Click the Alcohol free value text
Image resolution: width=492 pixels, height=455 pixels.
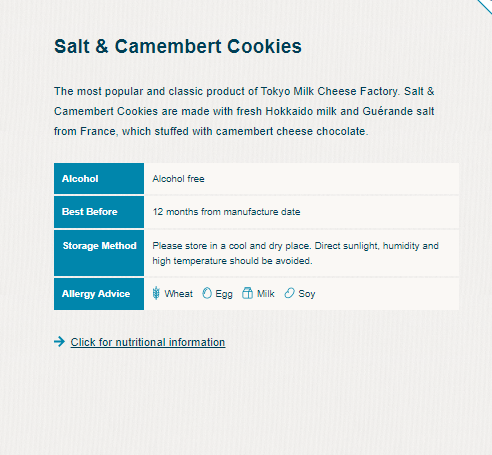click(x=178, y=179)
